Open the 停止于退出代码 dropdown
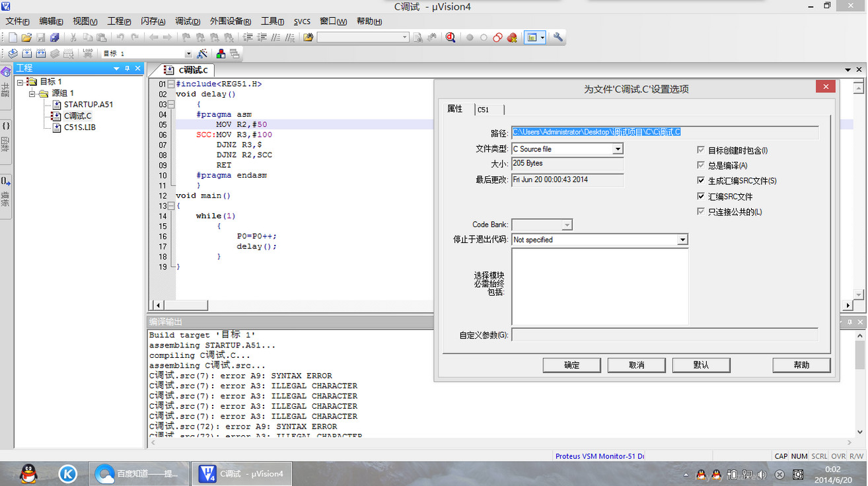The image size is (868, 486). [682, 239]
